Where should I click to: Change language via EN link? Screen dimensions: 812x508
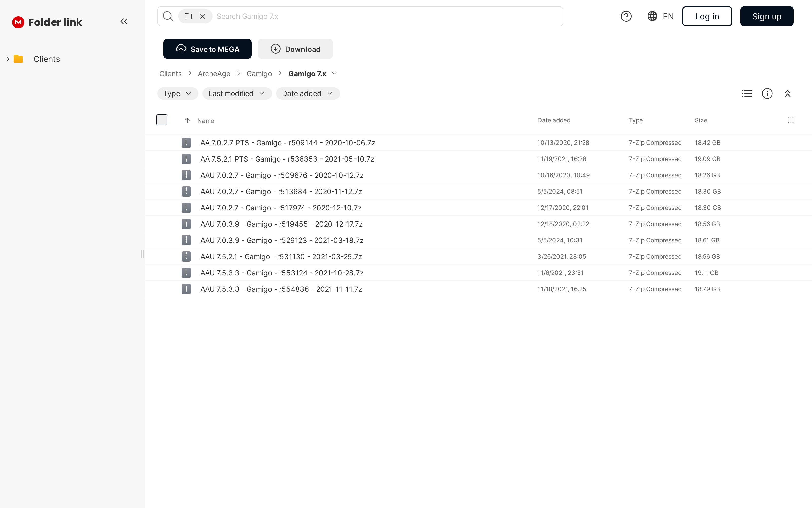click(668, 17)
